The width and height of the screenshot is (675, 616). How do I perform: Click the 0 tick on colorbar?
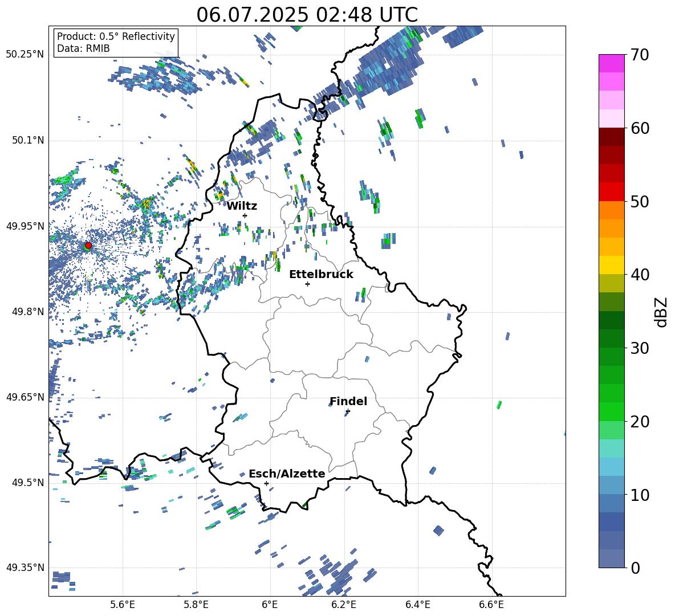(635, 568)
